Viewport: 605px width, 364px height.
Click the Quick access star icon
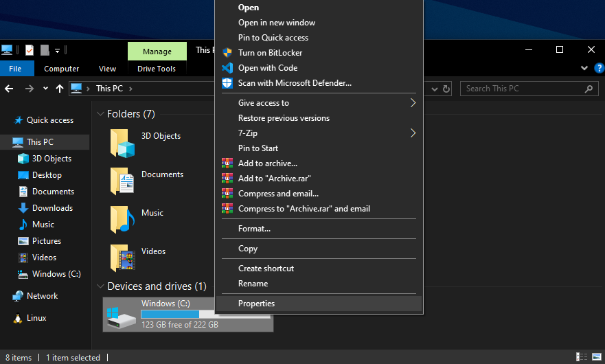[19, 120]
